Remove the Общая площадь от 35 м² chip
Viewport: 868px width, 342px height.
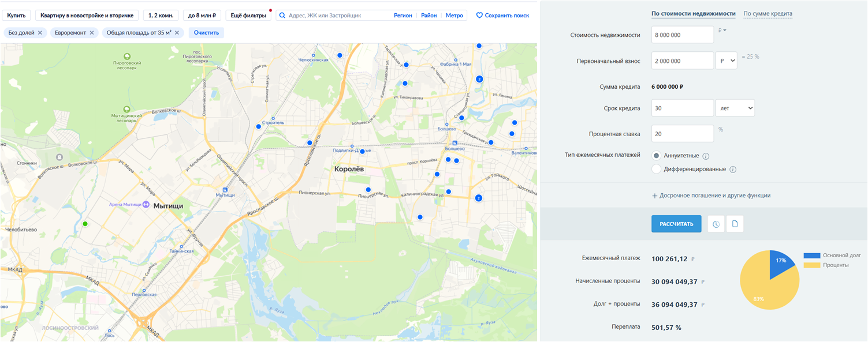(x=177, y=33)
